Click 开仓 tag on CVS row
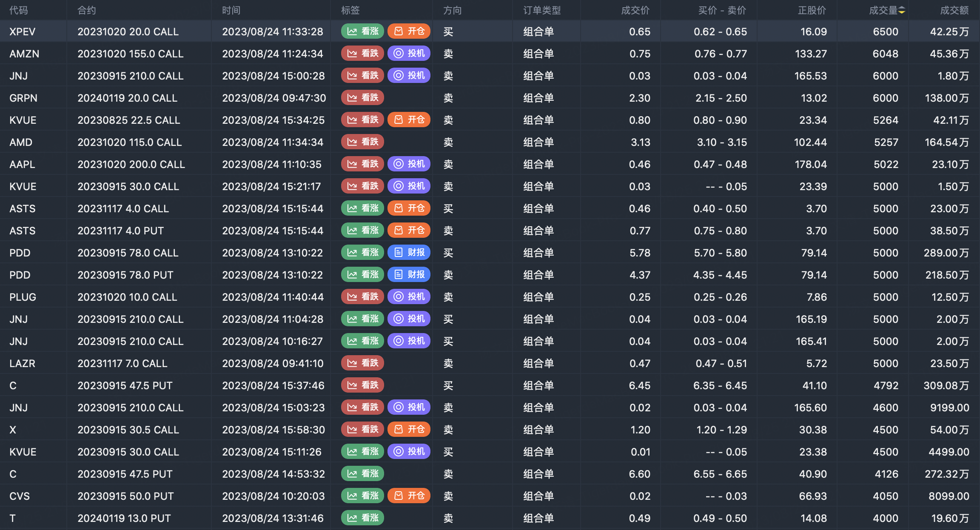The image size is (980, 530). [x=409, y=496]
